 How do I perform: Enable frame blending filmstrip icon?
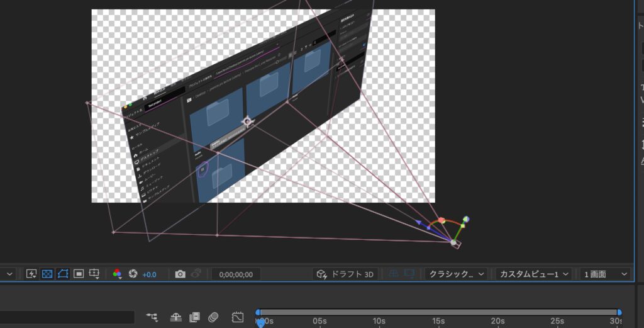click(194, 317)
